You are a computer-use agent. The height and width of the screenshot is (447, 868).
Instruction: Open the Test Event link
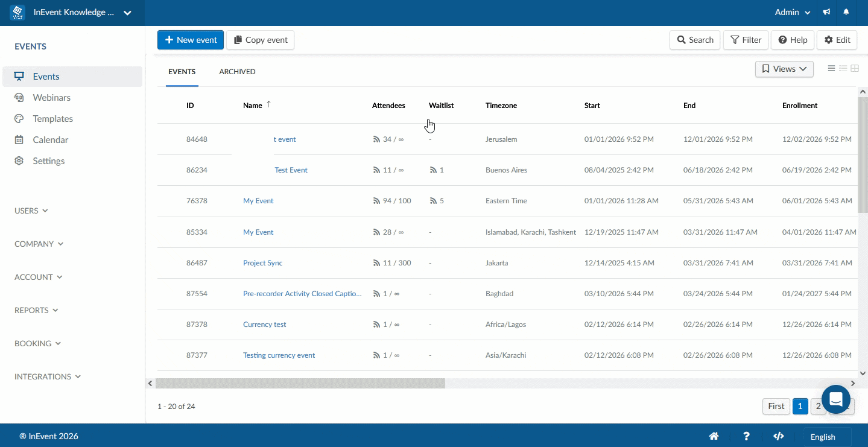(291, 170)
